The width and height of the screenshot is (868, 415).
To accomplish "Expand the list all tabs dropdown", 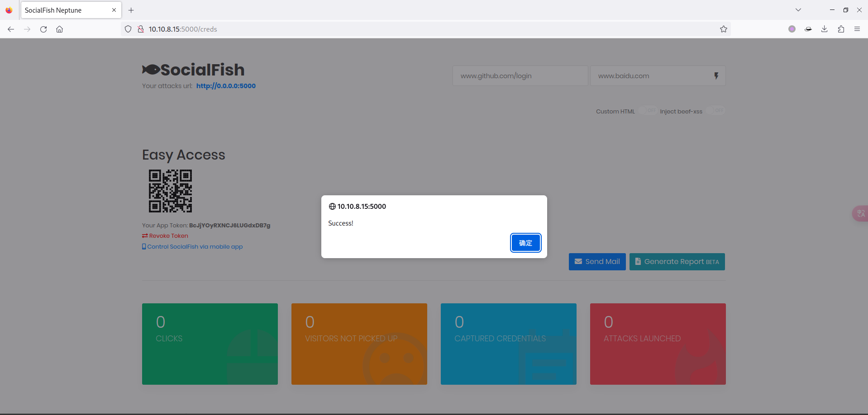I will click(x=798, y=10).
